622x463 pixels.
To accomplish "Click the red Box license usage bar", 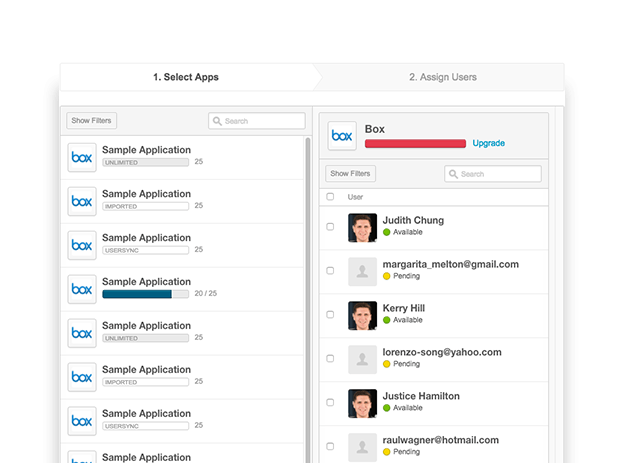I will 415,143.
